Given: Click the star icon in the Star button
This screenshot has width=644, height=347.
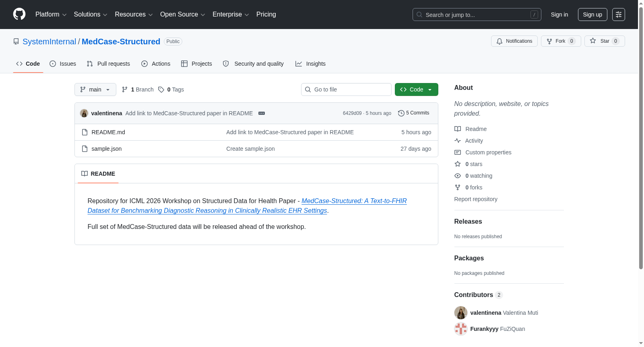Looking at the screenshot, I should click(x=593, y=41).
